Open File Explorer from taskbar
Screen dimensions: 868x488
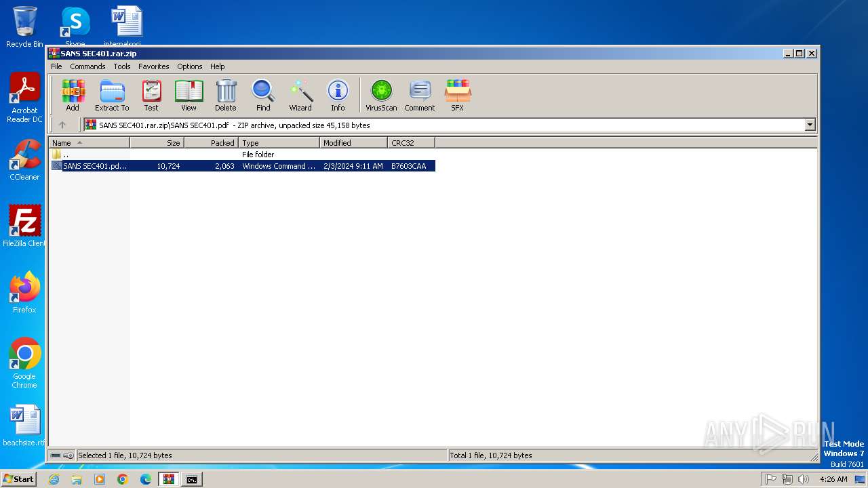coord(77,479)
